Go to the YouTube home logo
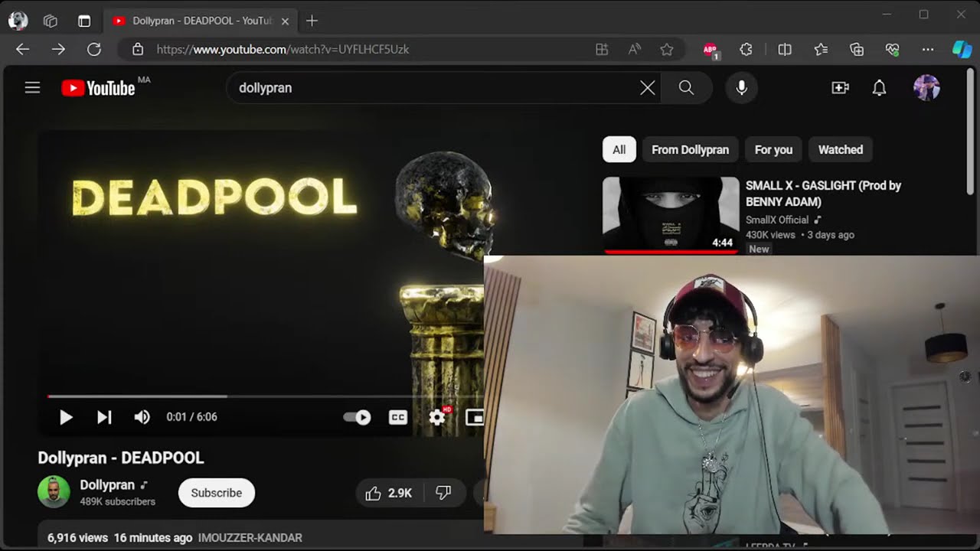This screenshot has height=551, width=980. [98, 88]
